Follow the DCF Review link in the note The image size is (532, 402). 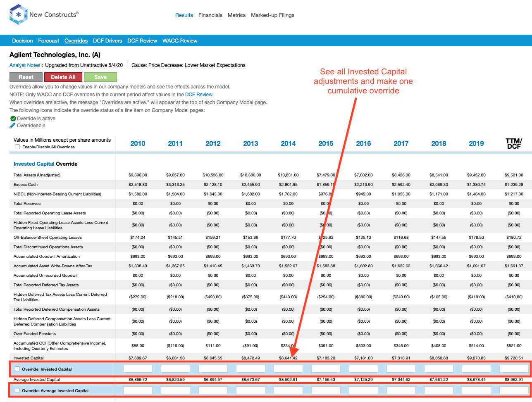[198, 95]
